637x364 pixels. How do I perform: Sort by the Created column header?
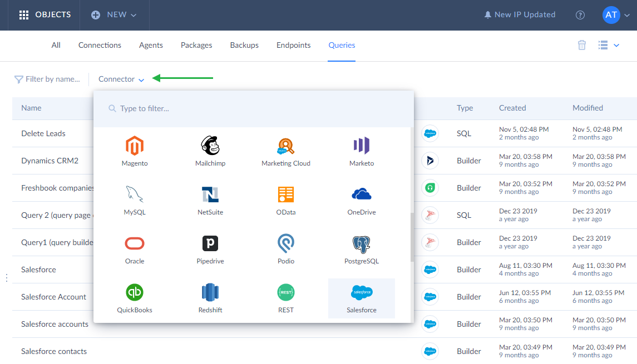[x=512, y=108]
